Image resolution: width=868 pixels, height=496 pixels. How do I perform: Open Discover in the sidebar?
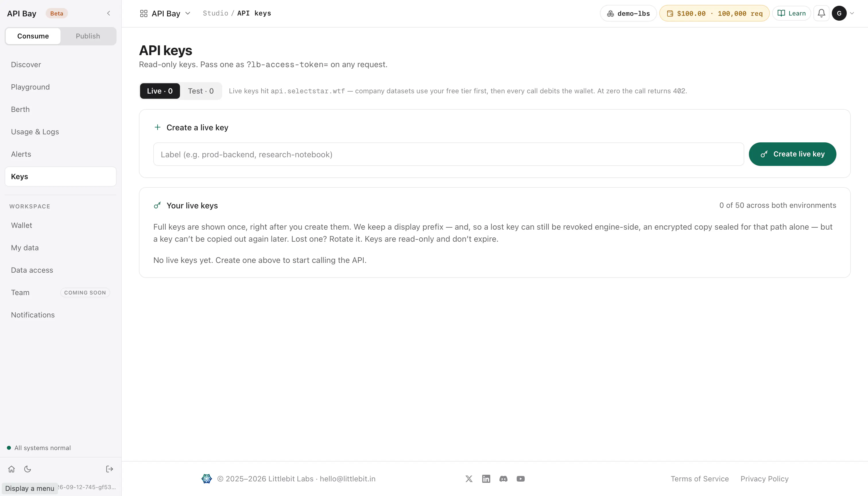click(61, 65)
